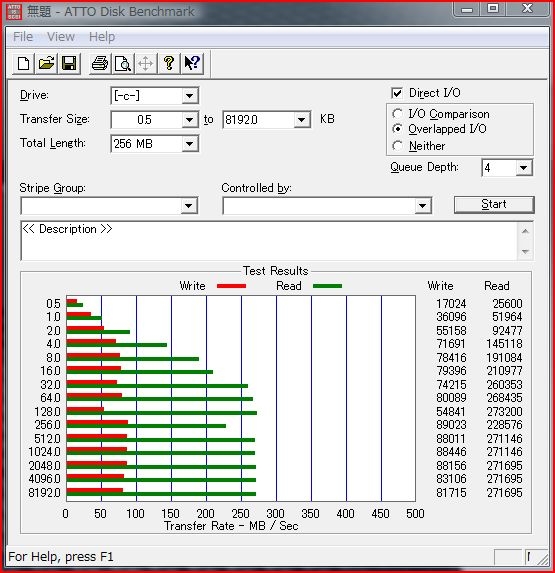
Task: Open the File menu
Action: (23, 37)
